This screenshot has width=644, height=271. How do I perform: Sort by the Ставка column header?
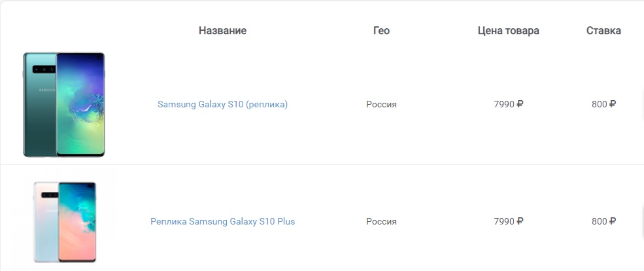click(603, 30)
